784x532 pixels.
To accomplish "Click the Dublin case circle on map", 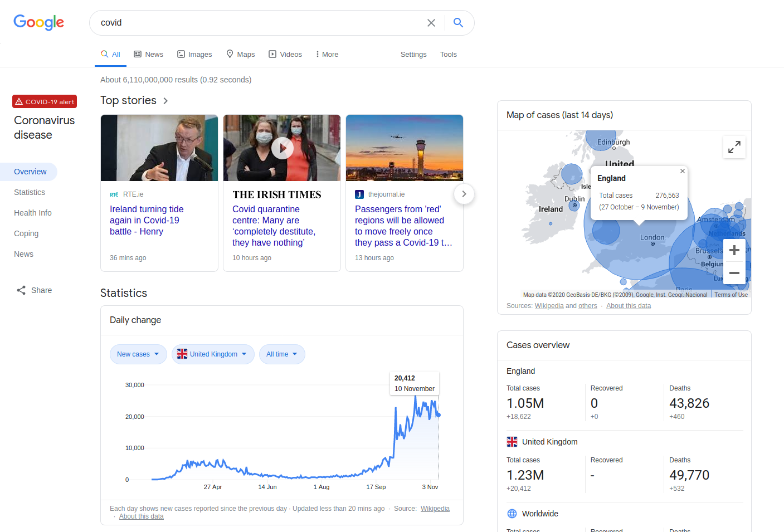I will [574, 206].
